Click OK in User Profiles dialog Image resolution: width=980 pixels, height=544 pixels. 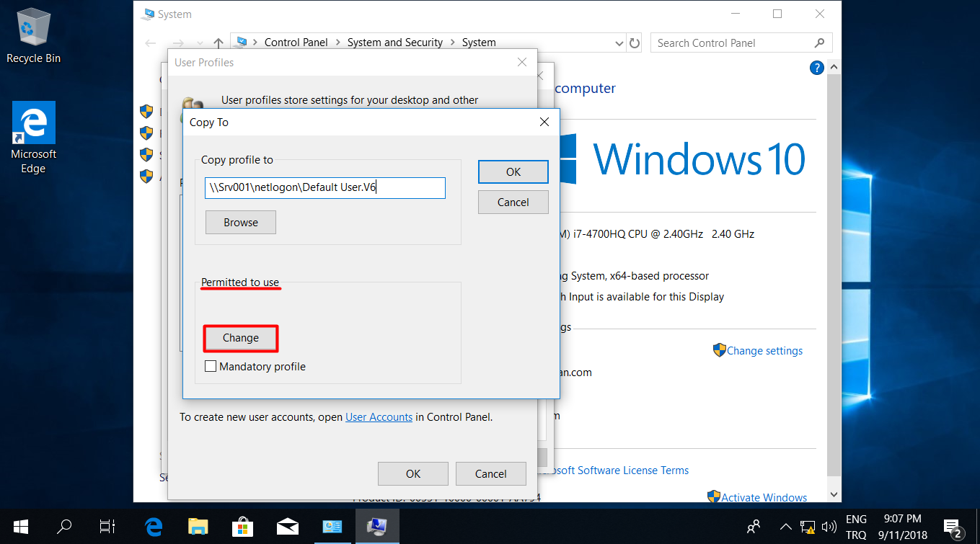point(413,473)
